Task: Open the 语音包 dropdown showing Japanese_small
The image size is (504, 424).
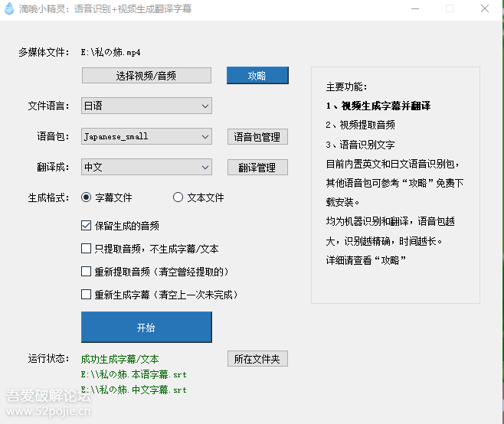Action: (146, 136)
